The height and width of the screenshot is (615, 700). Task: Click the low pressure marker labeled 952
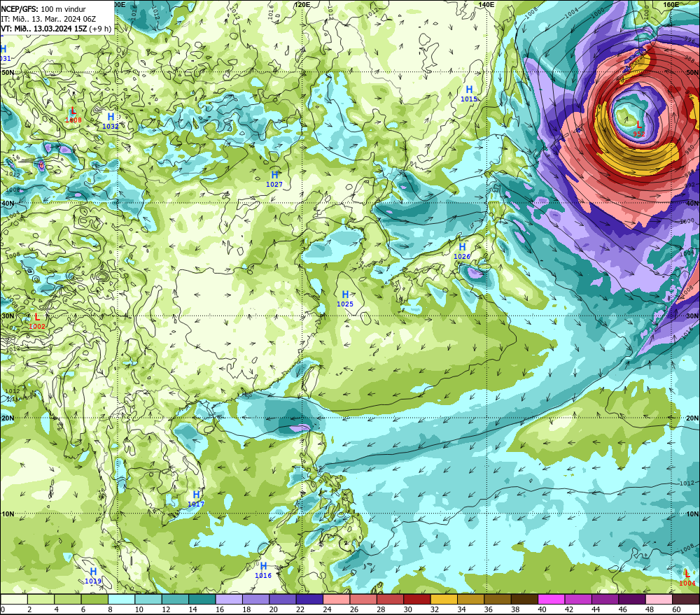point(639,129)
